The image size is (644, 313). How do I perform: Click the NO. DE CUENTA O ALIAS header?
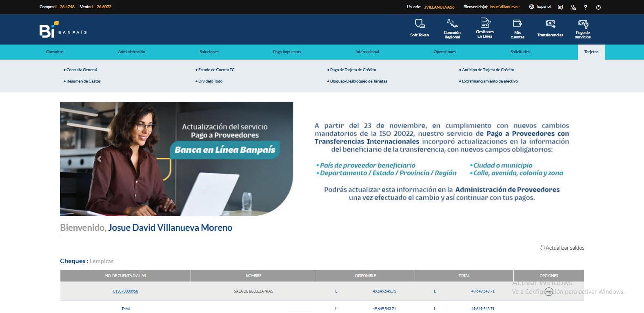[125, 276]
